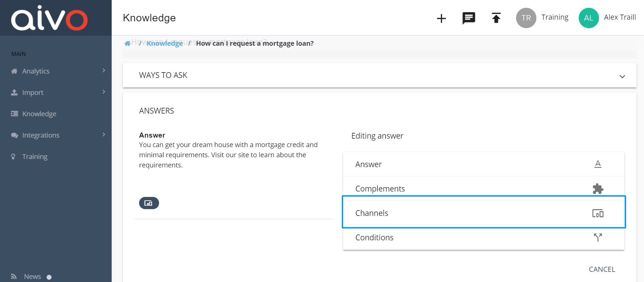The height and width of the screenshot is (282, 644).
Task: Click the Conditions branch arrows icon
Action: (x=598, y=237)
